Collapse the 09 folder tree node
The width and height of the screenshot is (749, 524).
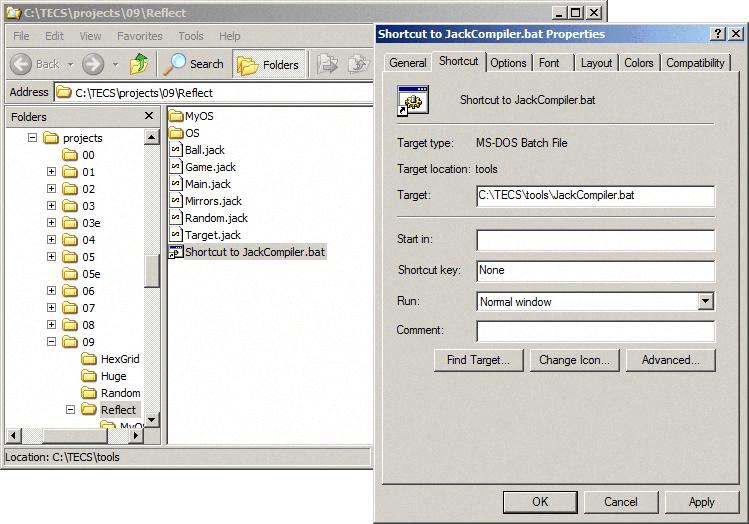click(x=51, y=342)
